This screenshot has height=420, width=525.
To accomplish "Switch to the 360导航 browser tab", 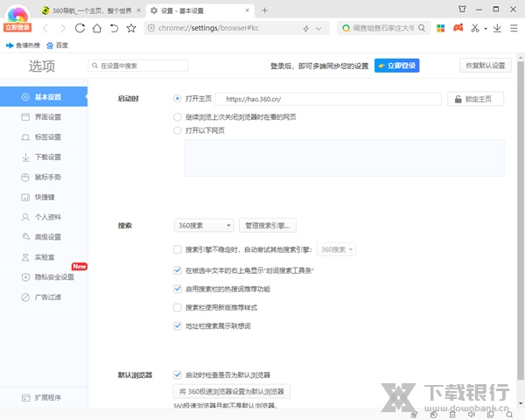I will click(x=87, y=10).
